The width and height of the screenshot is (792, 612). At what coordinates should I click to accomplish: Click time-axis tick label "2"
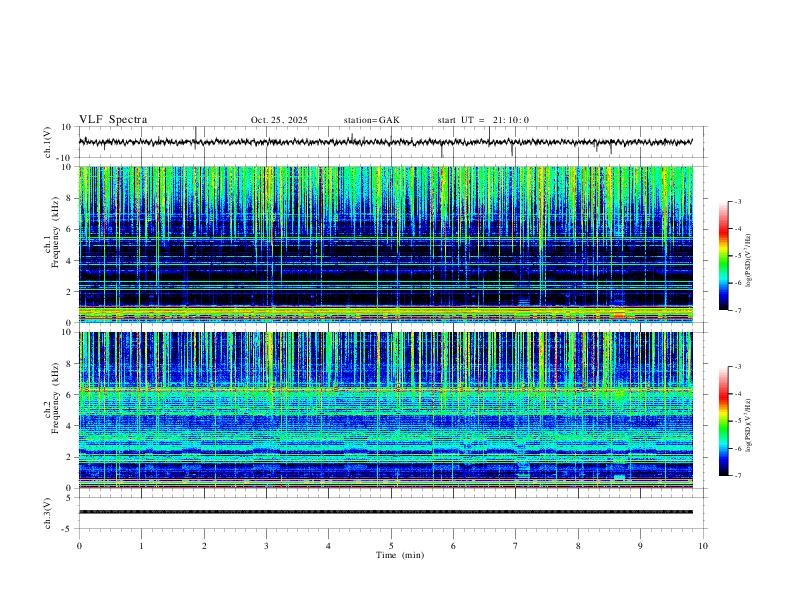(x=204, y=546)
